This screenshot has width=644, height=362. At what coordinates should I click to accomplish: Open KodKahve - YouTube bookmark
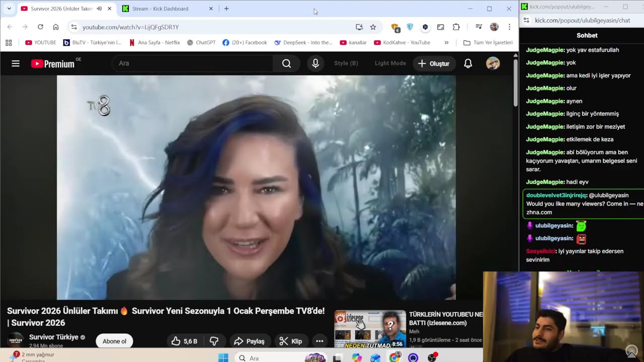click(402, 43)
